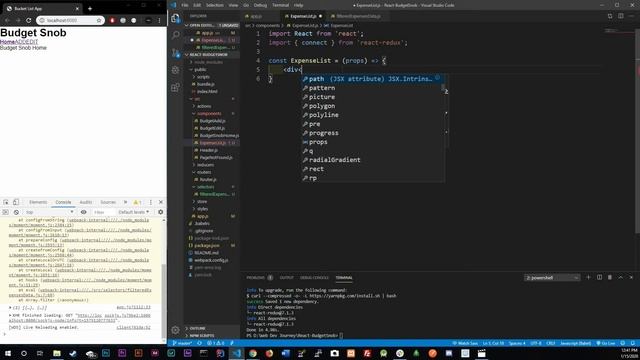The image size is (640, 360).
Task: Add a new terminal with plus icon
Action: [x=588, y=278]
